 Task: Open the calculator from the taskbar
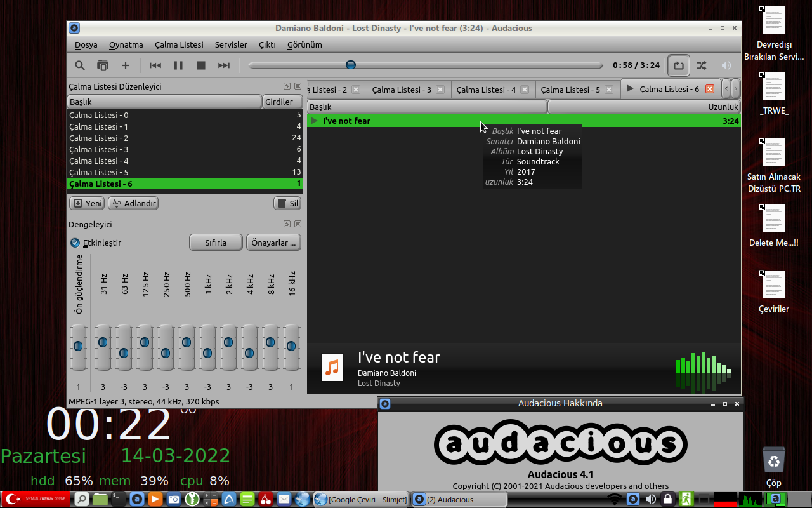tap(211, 499)
